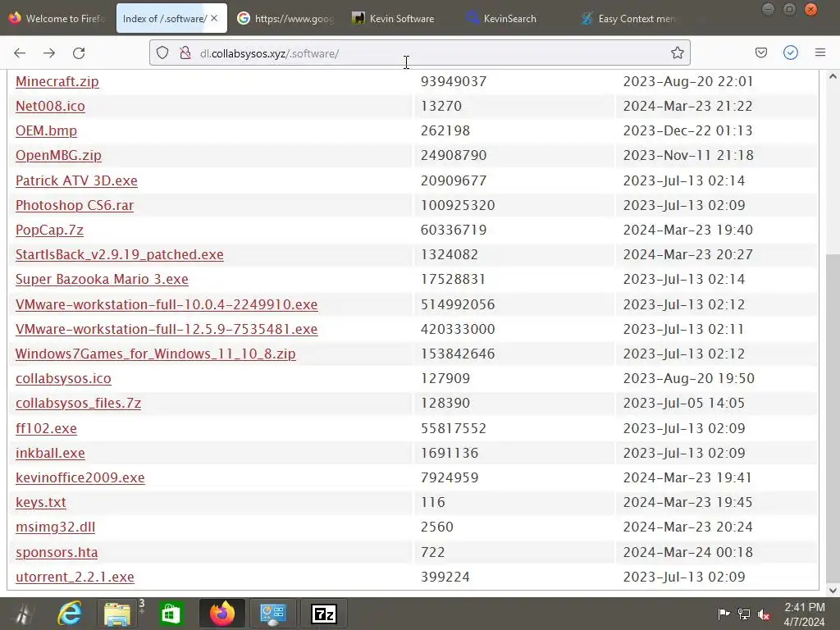Show the clock and date flyout

click(x=805, y=614)
